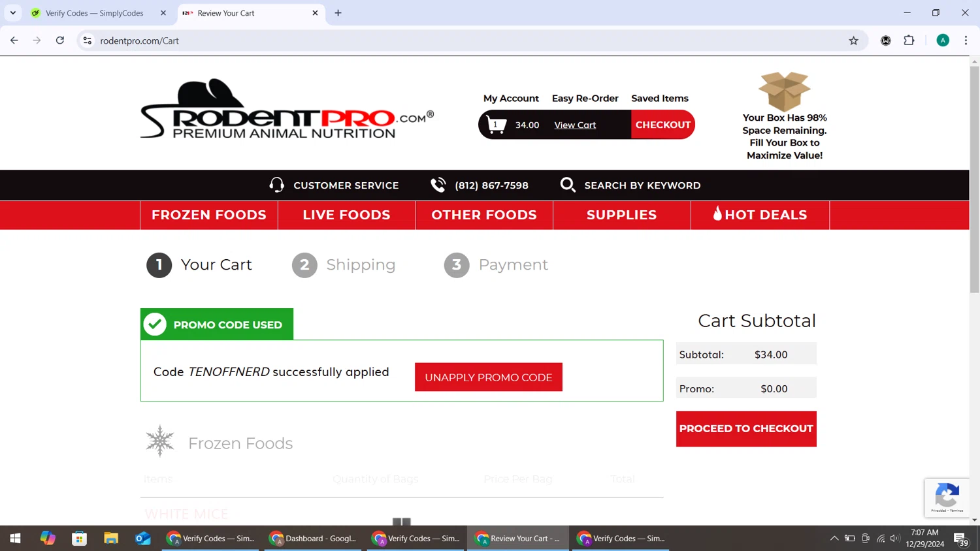Screen dimensions: 980x551
Task: Open the HOT DEALS menu
Action: [x=760, y=215]
